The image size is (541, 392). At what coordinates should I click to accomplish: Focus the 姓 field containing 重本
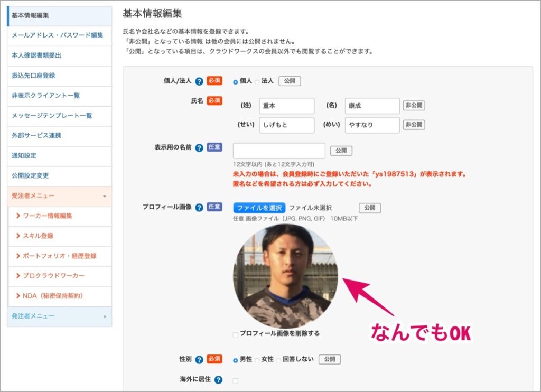[287, 106]
